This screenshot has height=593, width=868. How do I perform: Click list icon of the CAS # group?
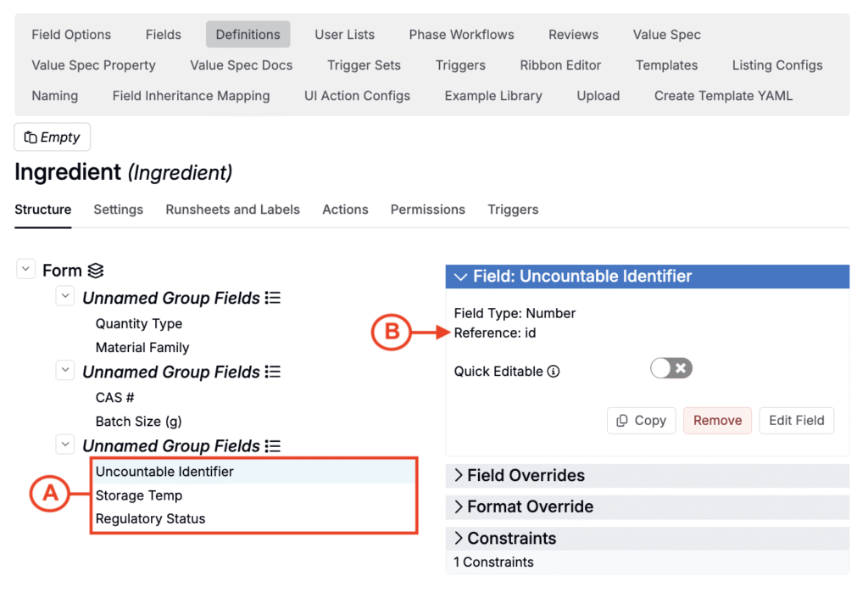coord(273,372)
